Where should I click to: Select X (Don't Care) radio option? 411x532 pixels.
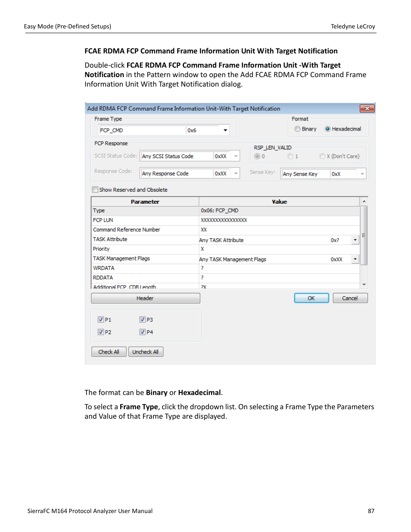point(322,156)
